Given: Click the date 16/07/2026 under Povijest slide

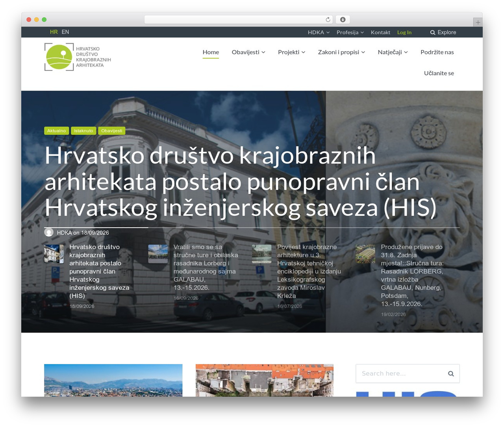Looking at the screenshot, I should click(290, 306).
